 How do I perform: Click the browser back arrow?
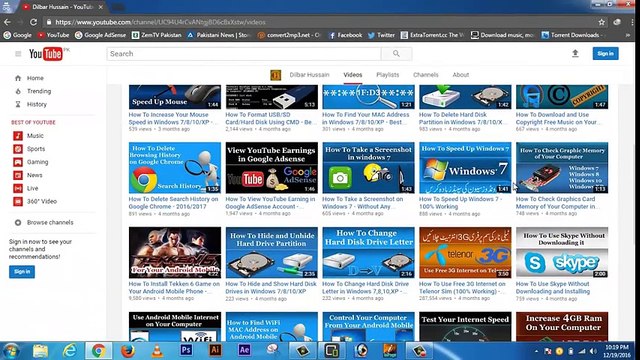pyautogui.click(x=7, y=22)
